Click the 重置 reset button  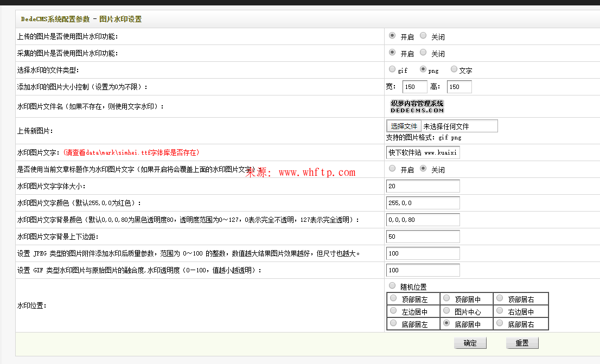click(521, 342)
